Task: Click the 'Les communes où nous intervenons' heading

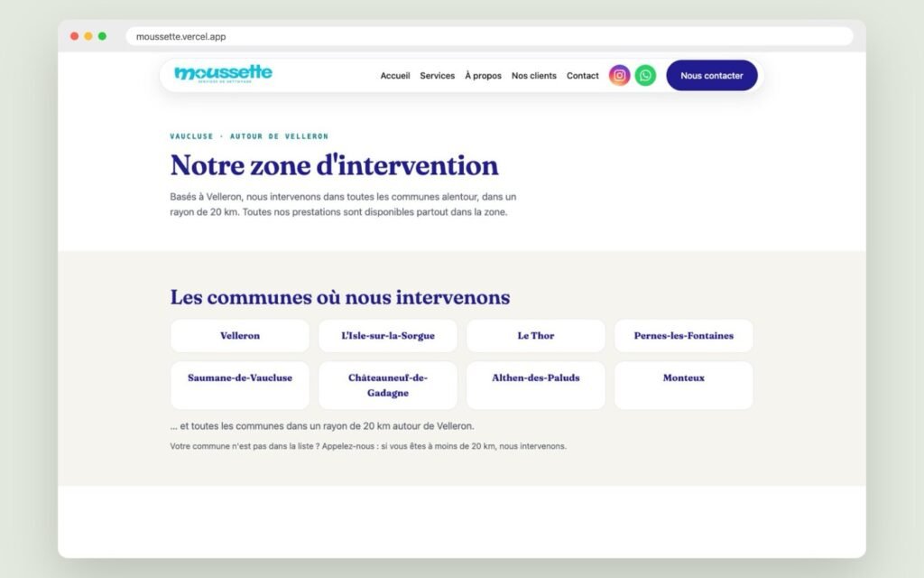Action: tap(340, 297)
